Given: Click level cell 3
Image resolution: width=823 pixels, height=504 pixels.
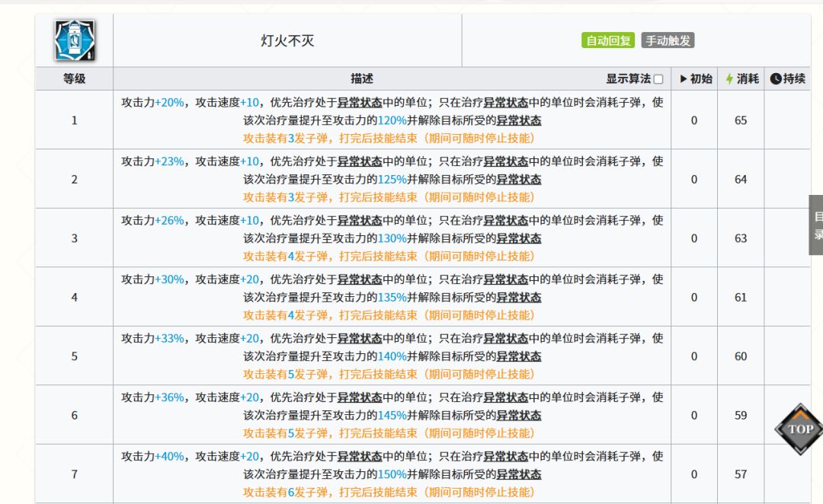Looking at the screenshot, I should click(x=74, y=238).
